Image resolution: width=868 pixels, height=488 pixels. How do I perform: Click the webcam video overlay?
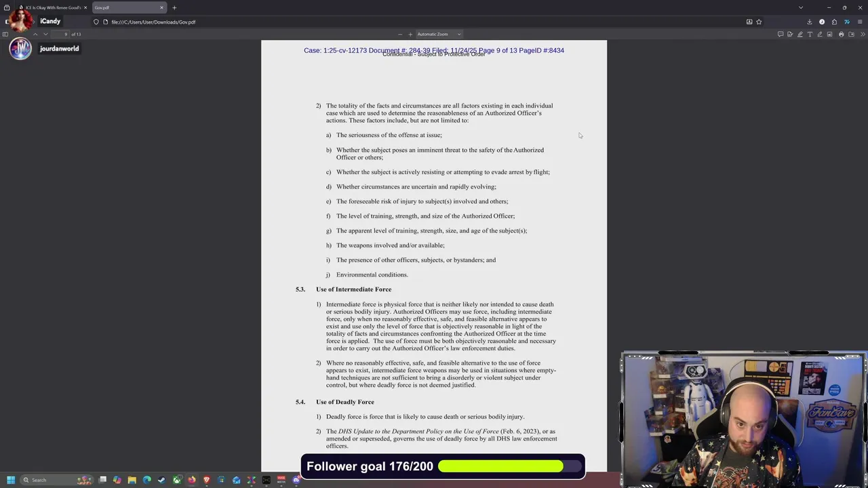click(x=744, y=420)
